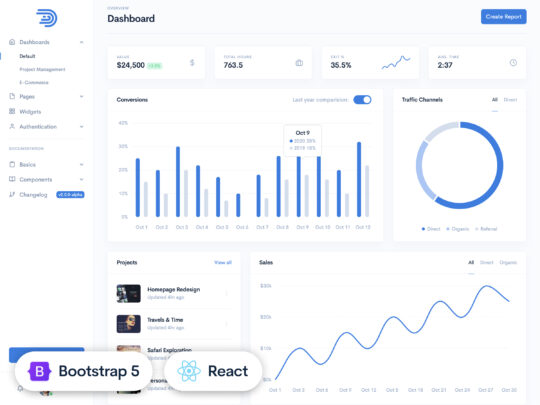Click the Travels & Time project title
540x405 pixels.
tap(165, 320)
